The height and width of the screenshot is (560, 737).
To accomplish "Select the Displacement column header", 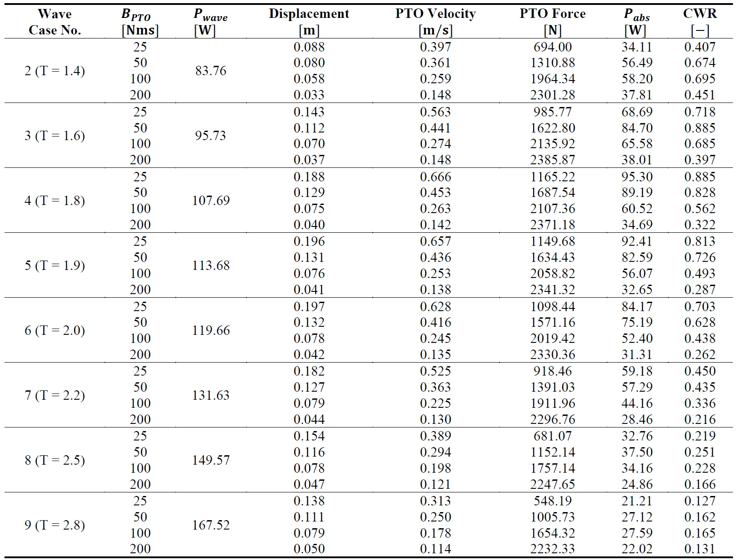I will (309, 22).
